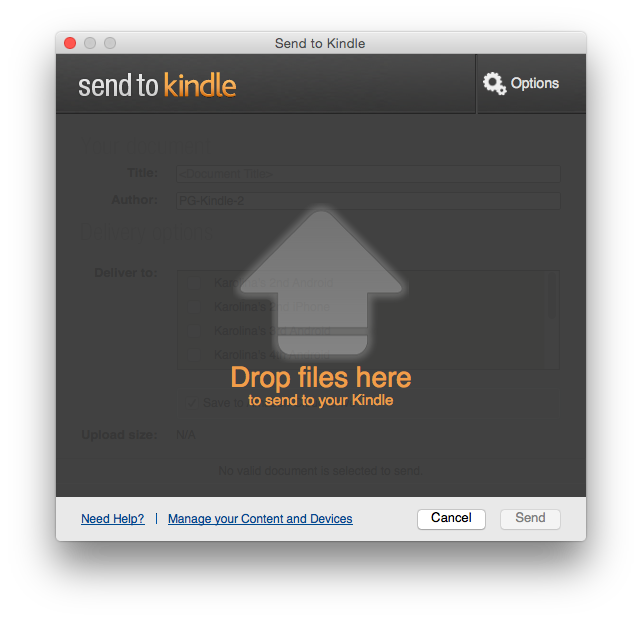This screenshot has height=621, width=642.
Task: Click the Options label
Action: 534,84
